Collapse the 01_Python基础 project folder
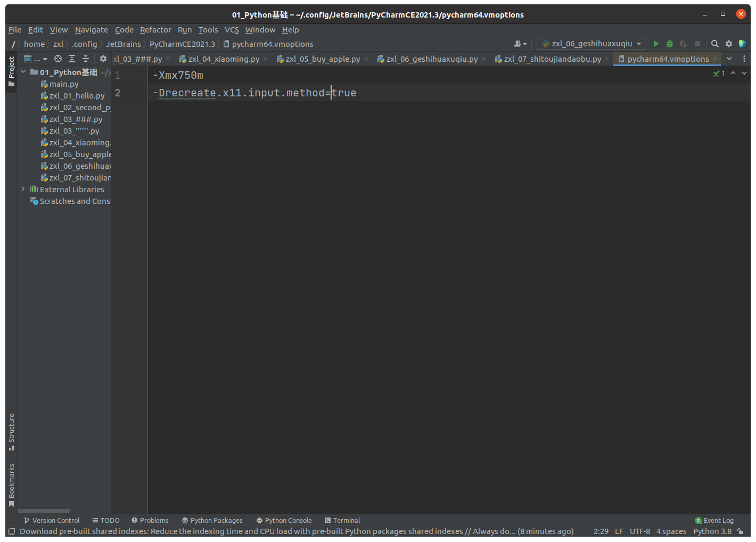The height and width of the screenshot is (542, 756). [x=23, y=71]
